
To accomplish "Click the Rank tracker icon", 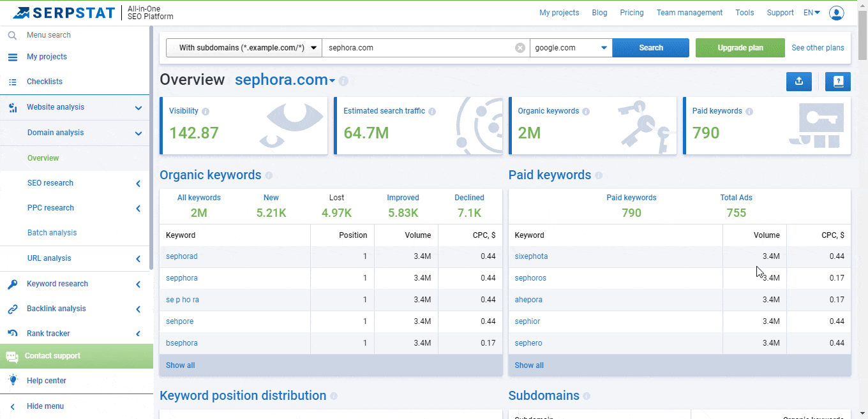I will (12, 334).
